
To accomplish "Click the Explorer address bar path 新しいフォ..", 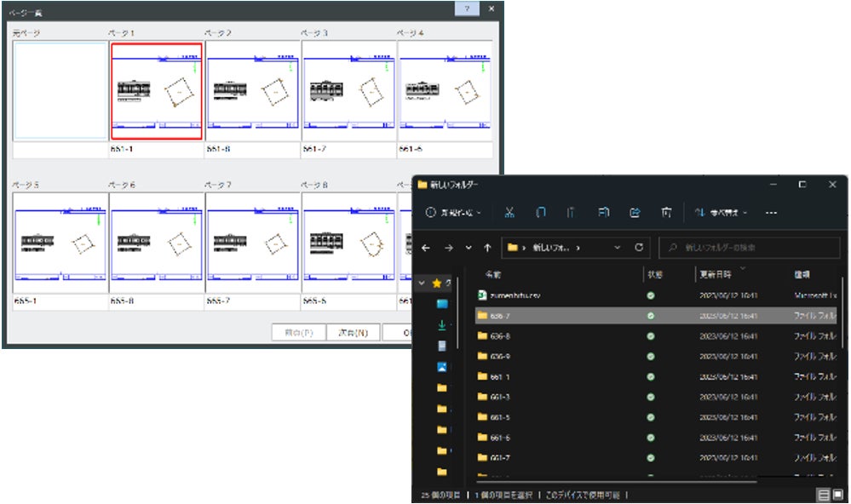I will tap(551, 248).
